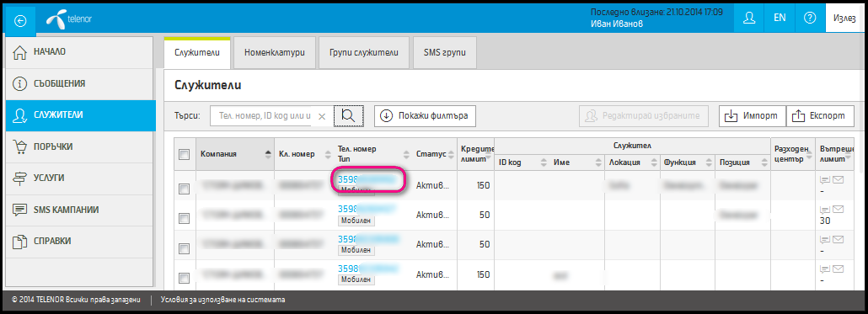Sort by Кредитен лимит column arrows
Viewport: 868px width, 314px height.
489,157
